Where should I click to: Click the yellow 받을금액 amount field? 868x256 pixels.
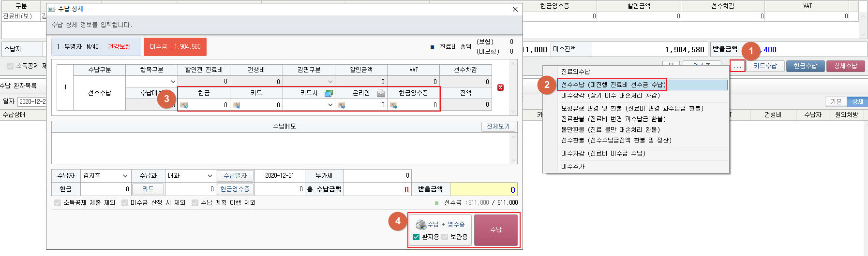(x=483, y=189)
